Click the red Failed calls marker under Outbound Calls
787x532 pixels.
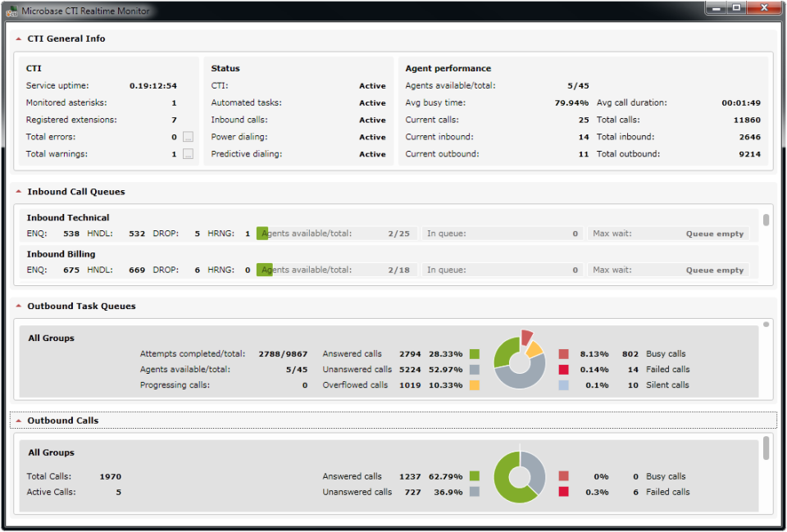click(563, 492)
